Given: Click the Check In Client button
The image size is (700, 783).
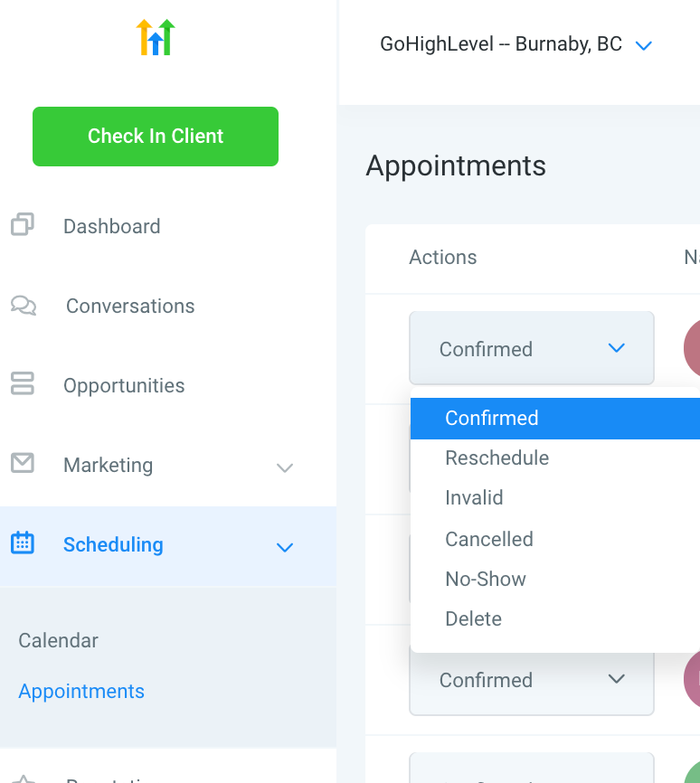Looking at the screenshot, I should tap(156, 137).
